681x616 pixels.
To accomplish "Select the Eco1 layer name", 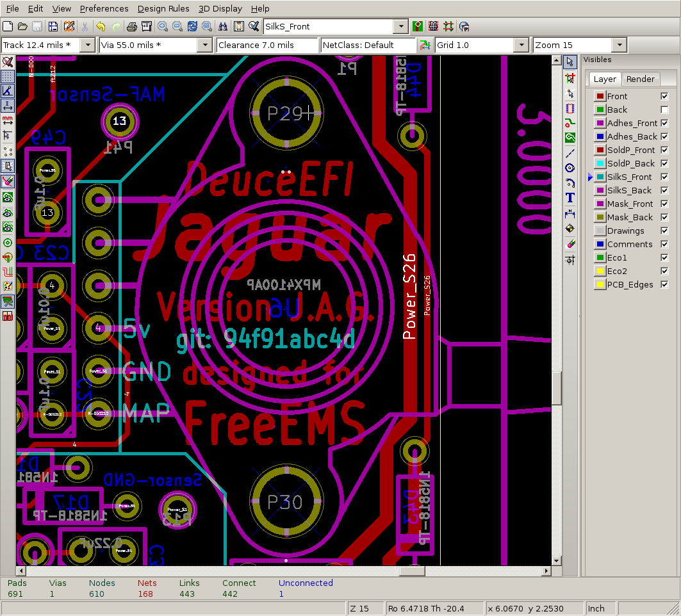I will tap(618, 257).
